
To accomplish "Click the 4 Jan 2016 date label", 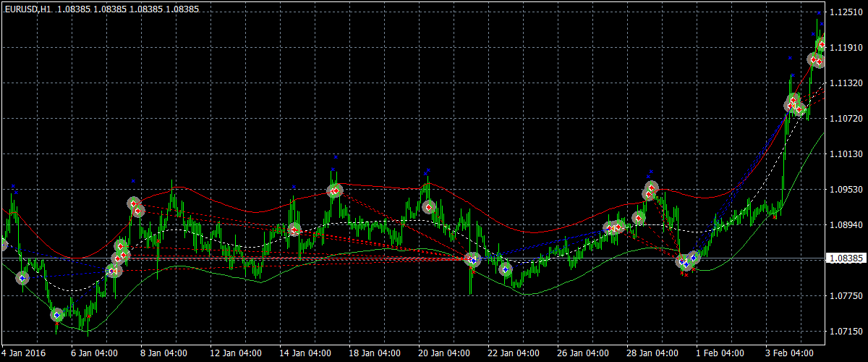I will coord(23,353).
